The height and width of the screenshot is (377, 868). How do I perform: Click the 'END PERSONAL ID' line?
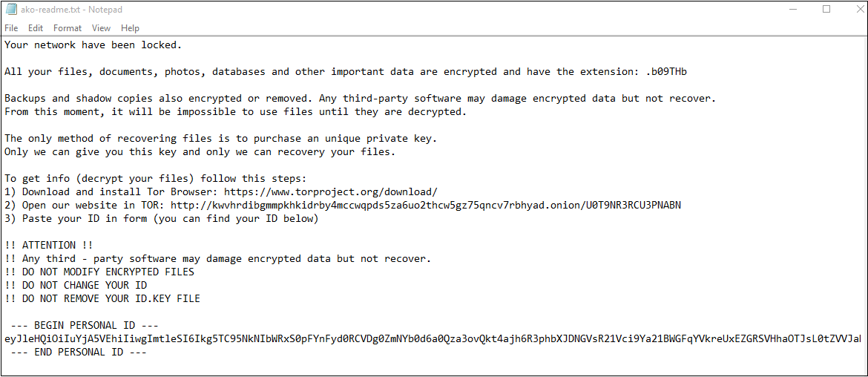[x=79, y=353]
